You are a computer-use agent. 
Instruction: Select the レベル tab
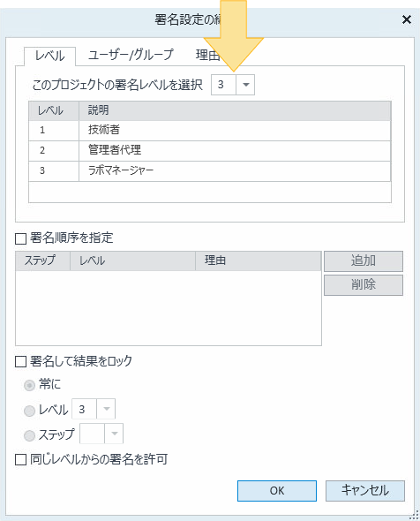tap(49, 56)
